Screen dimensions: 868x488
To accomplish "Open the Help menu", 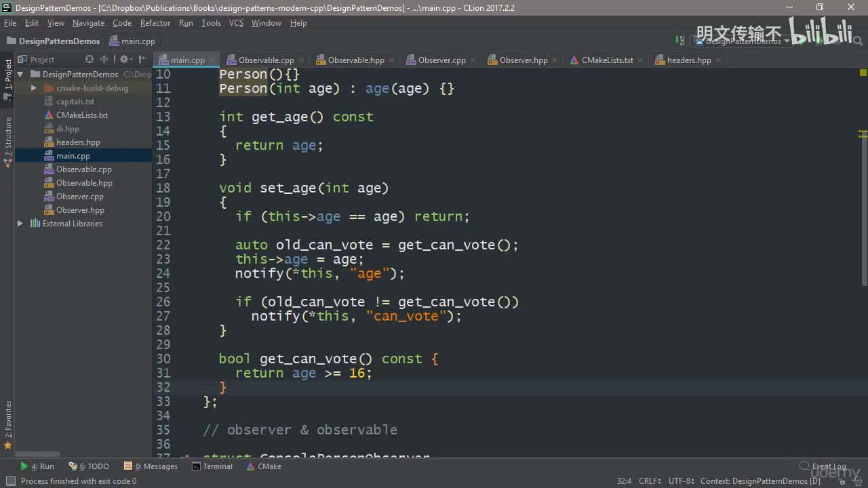I will click(298, 23).
